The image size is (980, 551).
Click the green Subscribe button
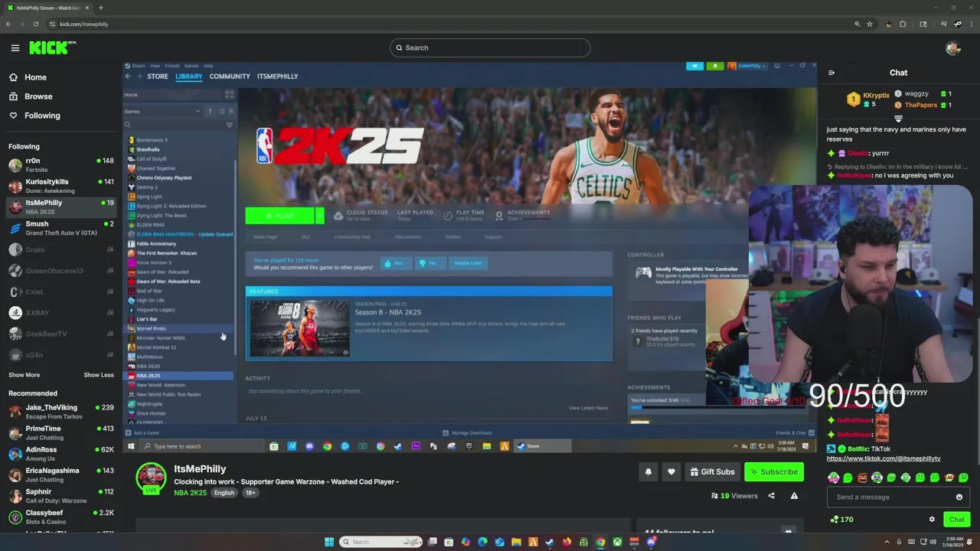tap(774, 471)
